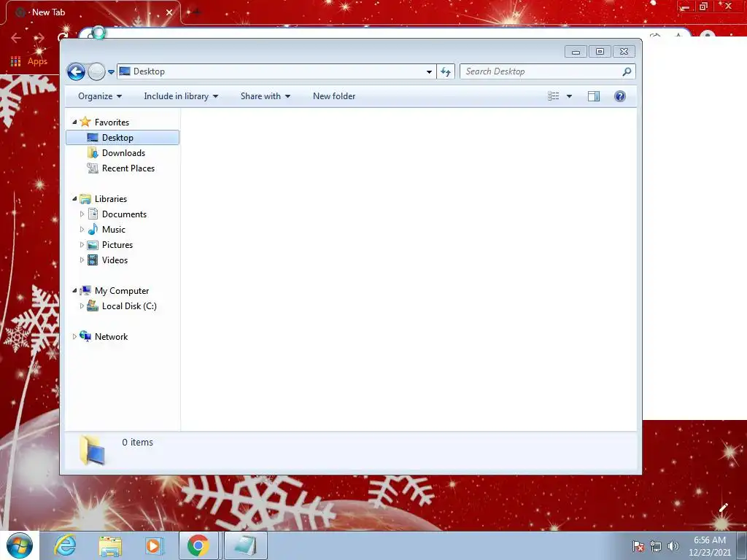747x560 pixels.
Task: Collapse the Favorites group
Action: (x=74, y=122)
